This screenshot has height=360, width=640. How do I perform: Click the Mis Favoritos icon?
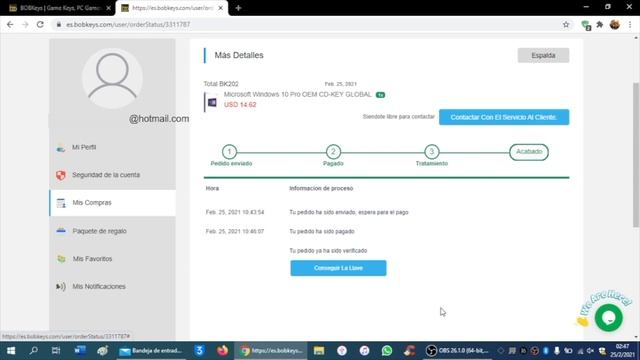point(61,259)
